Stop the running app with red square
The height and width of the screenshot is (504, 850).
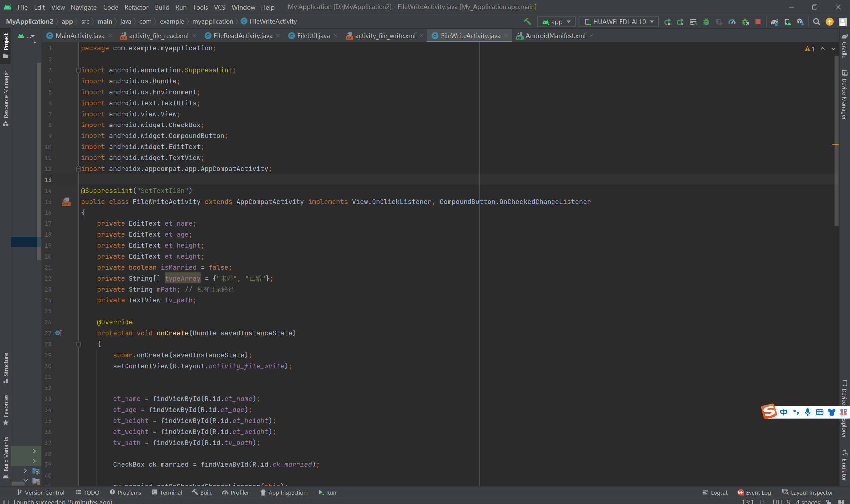click(758, 21)
